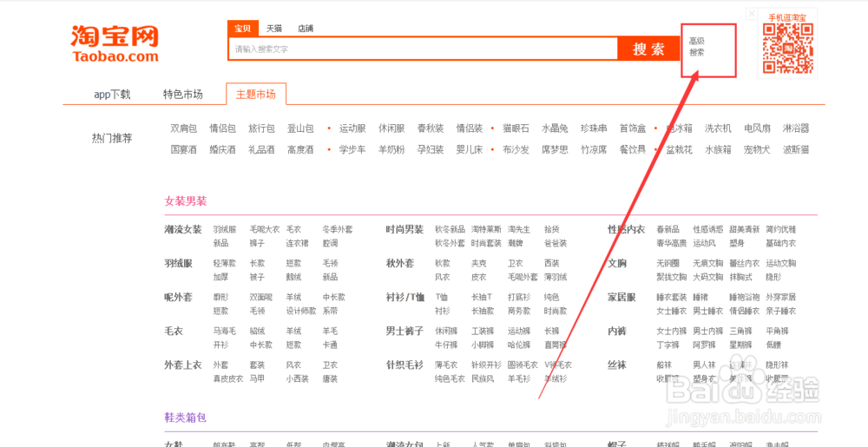Click the 淋浴器 link

796,128
